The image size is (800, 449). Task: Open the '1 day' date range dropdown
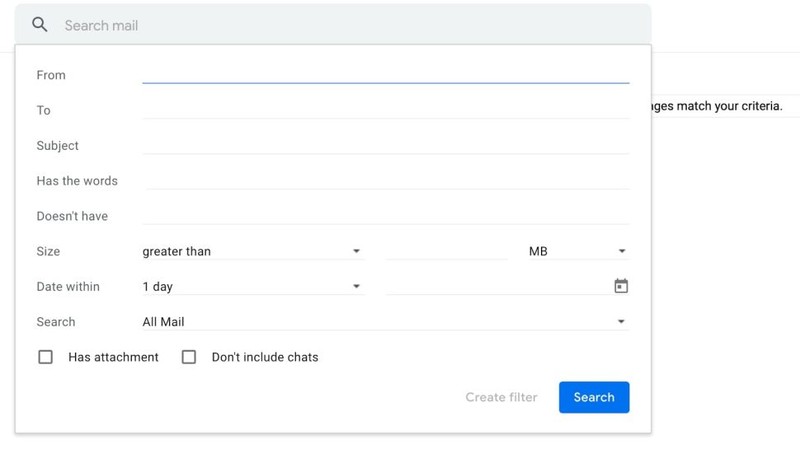pyautogui.click(x=252, y=287)
